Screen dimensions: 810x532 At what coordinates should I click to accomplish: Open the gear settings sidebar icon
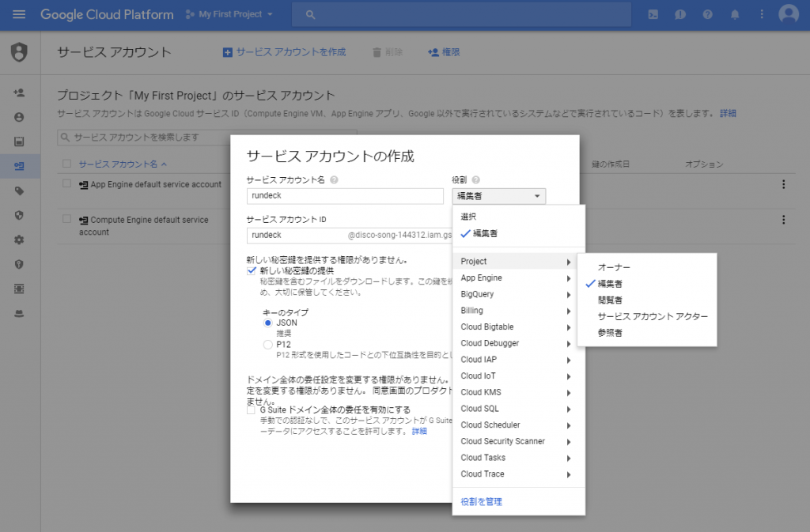click(x=19, y=240)
